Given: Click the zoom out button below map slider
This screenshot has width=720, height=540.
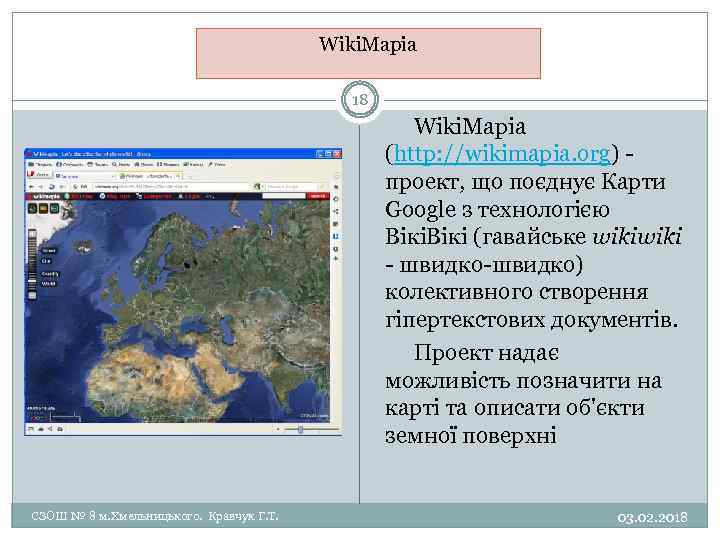Looking at the screenshot, I should (x=32, y=295).
